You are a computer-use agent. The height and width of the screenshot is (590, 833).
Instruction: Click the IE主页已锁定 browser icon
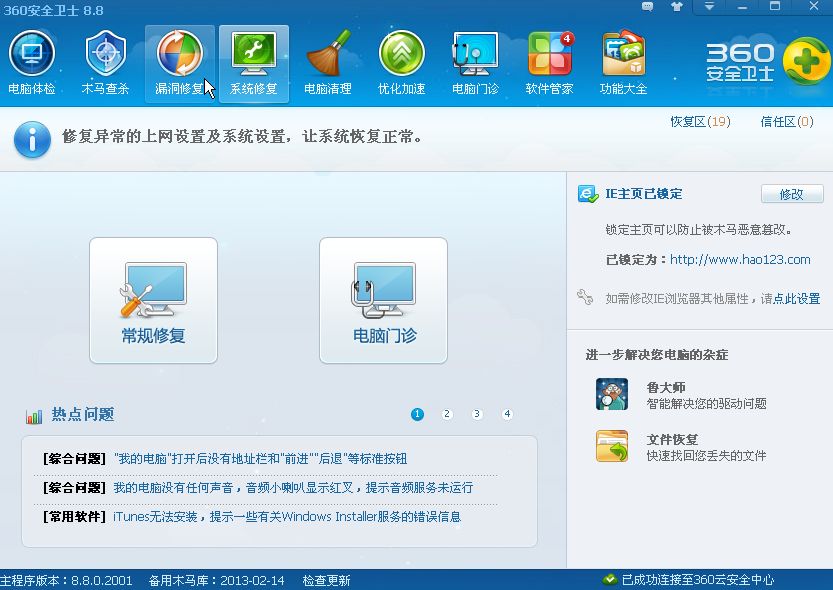[x=588, y=194]
